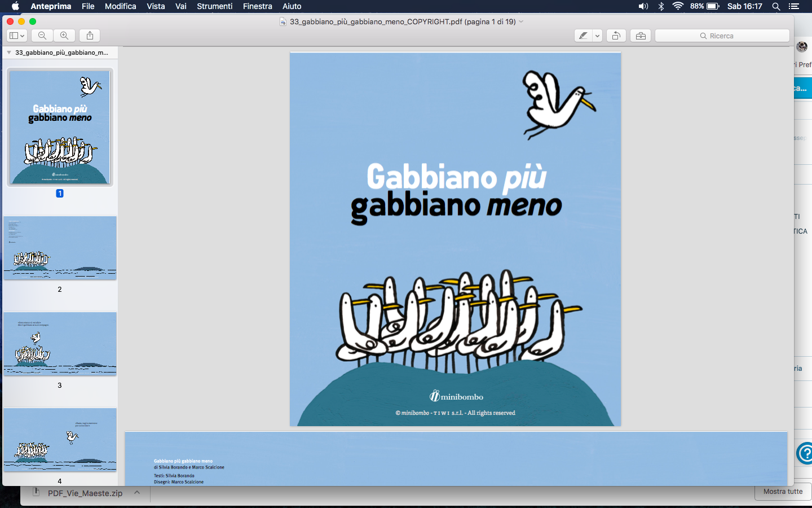812x508 pixels.
Task: Open the Vista menu
Action: click(156, 6)
